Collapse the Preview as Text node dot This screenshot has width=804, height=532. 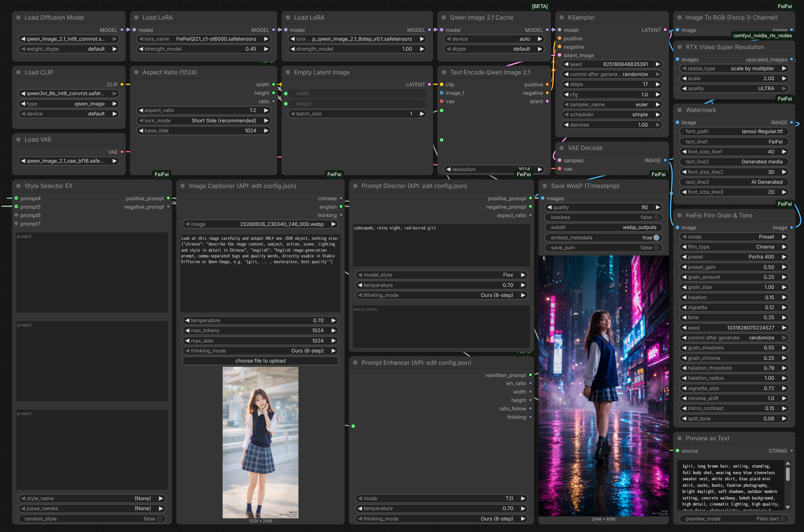(x=679, y=438)
